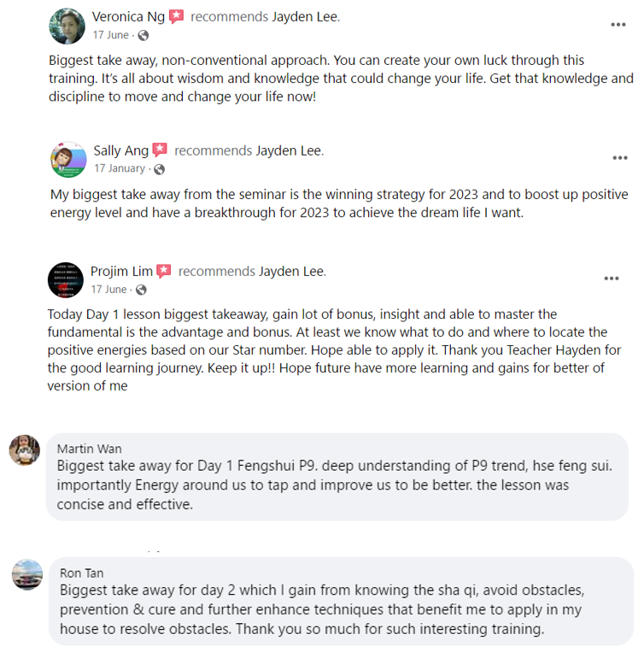
Task: Open Martin Wan's name in the comment
Action: (x=90, y=449)
